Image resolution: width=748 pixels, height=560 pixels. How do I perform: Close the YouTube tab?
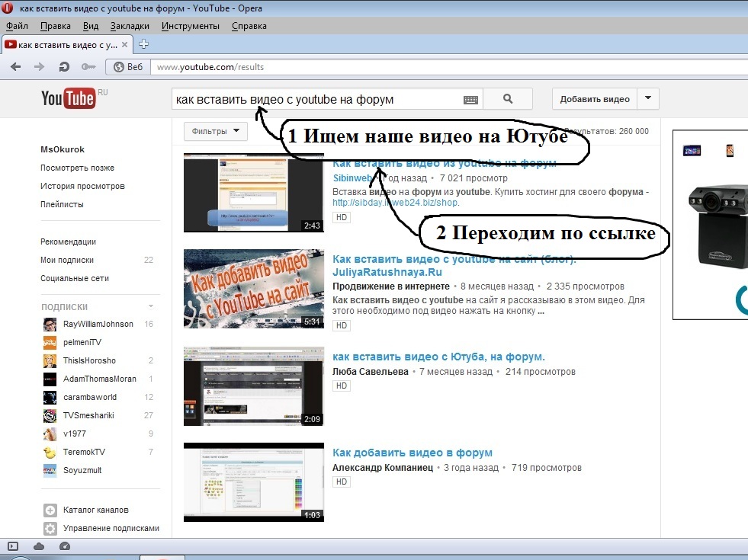(x=124, y=44)
